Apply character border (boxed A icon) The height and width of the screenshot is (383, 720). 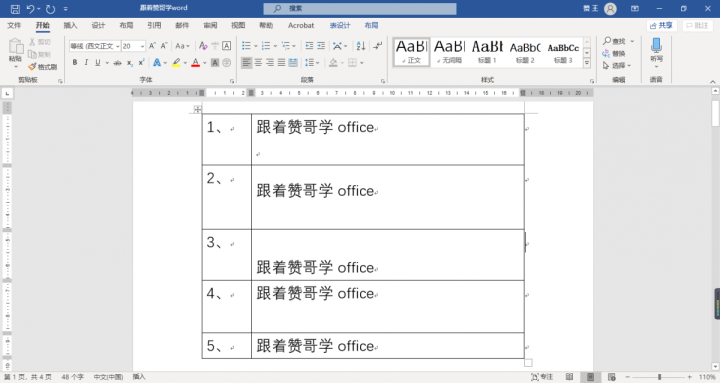[226, 46]
